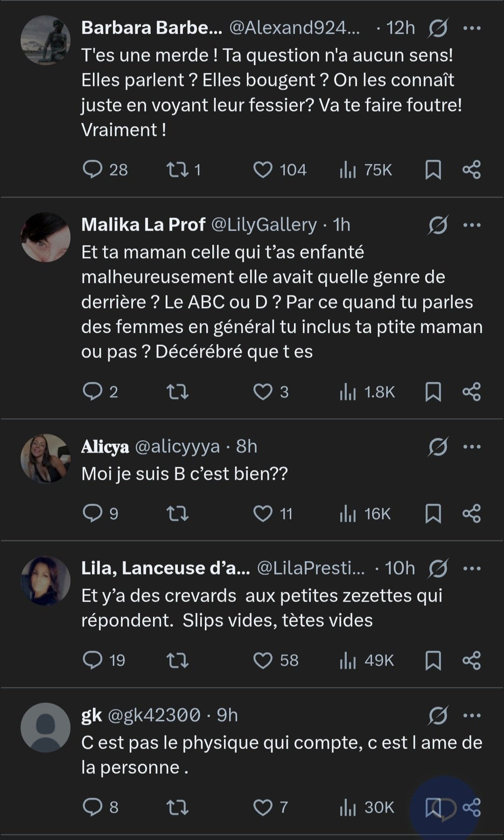
Task: Bookmark Alicya's reply
Action: tap(433, 514)
